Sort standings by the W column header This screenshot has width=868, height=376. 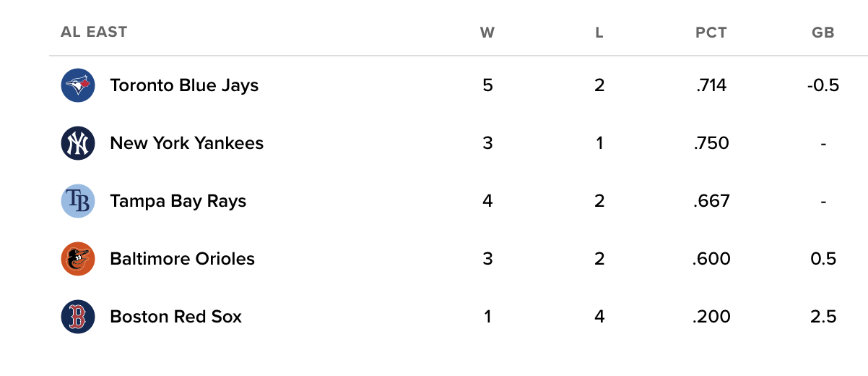(x=487, y=33)
